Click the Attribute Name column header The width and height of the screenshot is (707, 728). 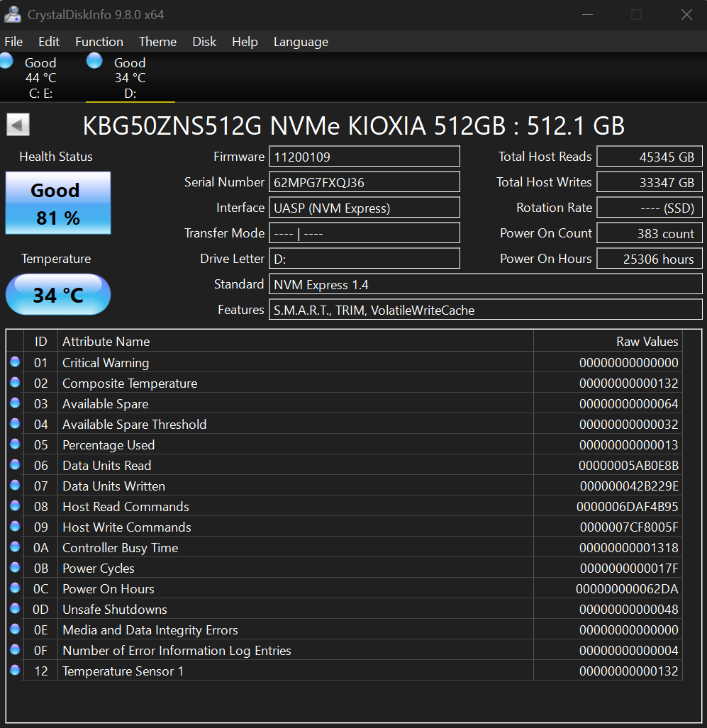click(x=296, y=341)
